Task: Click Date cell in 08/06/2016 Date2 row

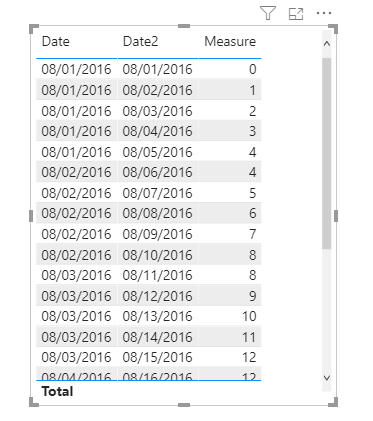Action: coord(76,172)
